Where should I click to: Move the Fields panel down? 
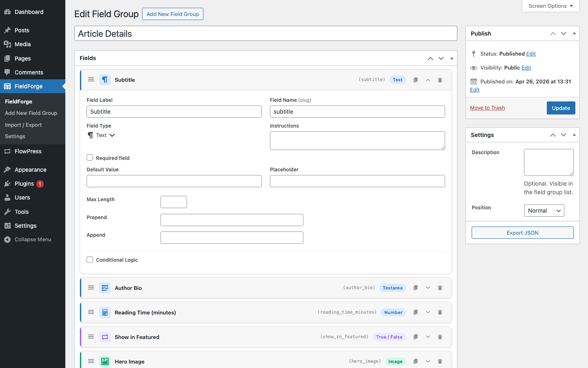[441, 58]
